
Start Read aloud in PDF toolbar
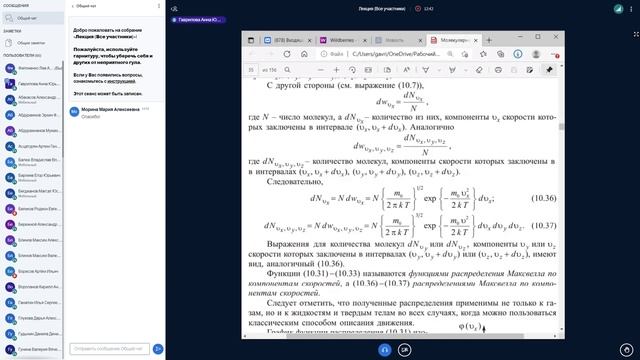407,70
